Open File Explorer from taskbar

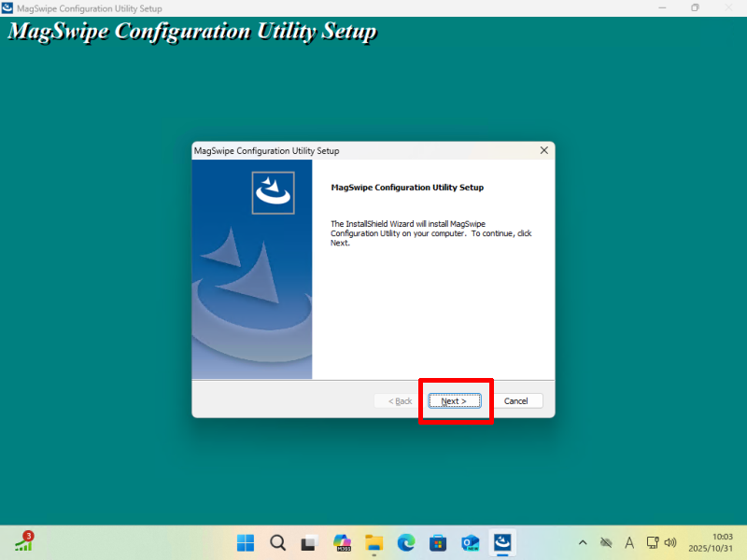373,542
